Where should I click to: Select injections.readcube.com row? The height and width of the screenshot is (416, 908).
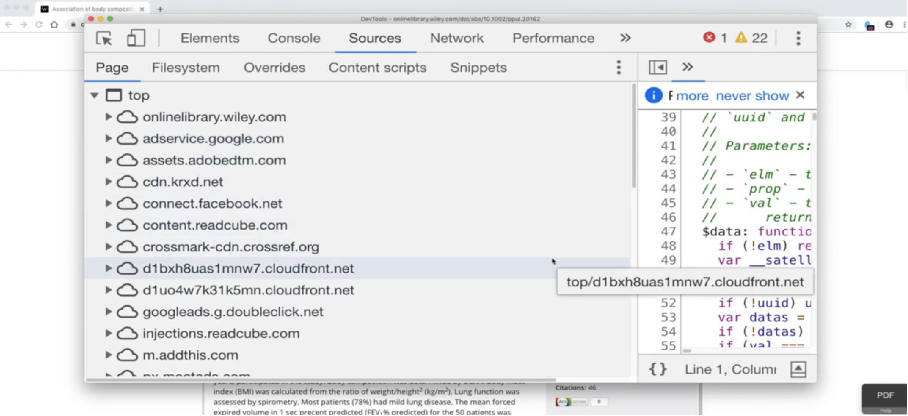[x=357, y=334]
